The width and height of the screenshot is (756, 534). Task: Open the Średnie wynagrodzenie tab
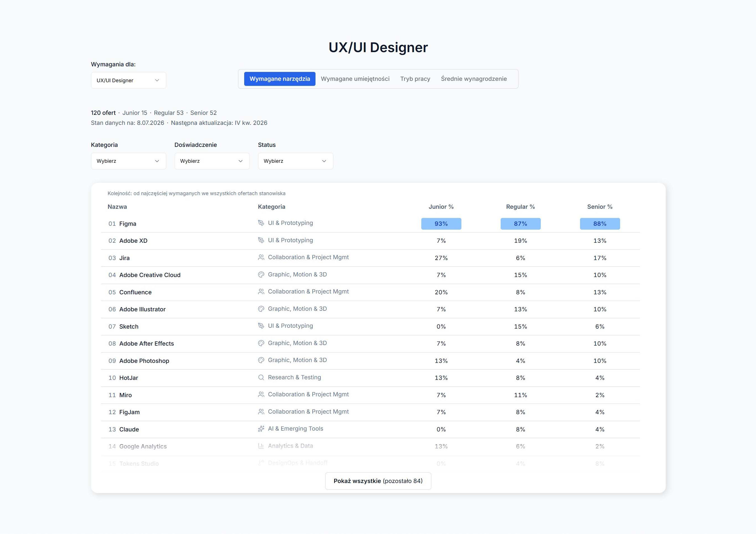click(x=474, y=79)
